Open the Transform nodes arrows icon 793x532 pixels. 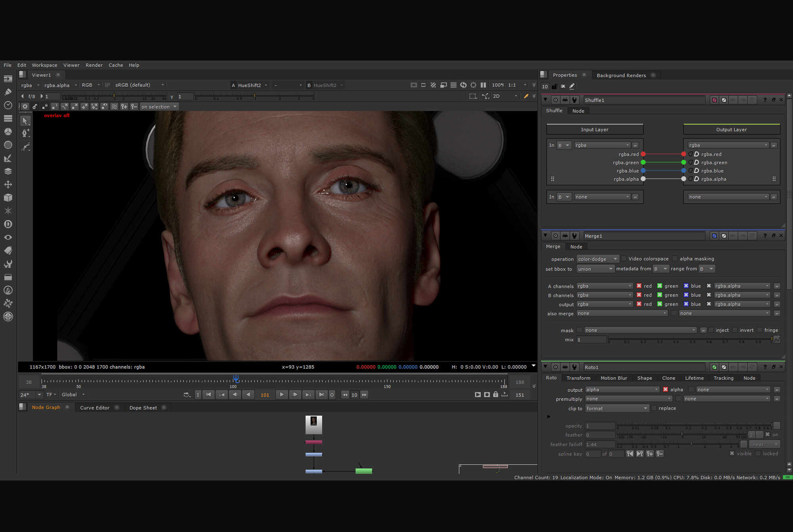[8, 184]
